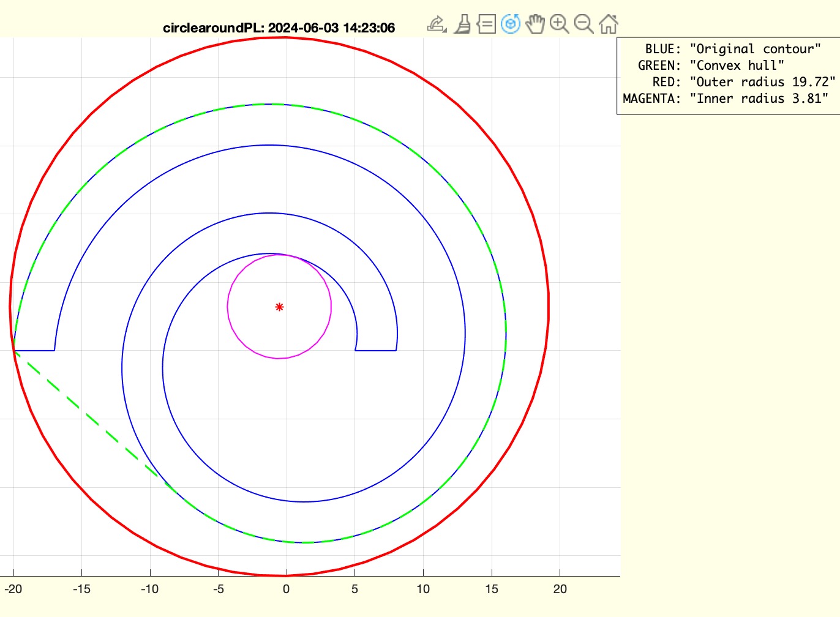Viewport: 840px width, 617px height.
Task: Click the x-axis tick label 20
Action: (560, 589)
